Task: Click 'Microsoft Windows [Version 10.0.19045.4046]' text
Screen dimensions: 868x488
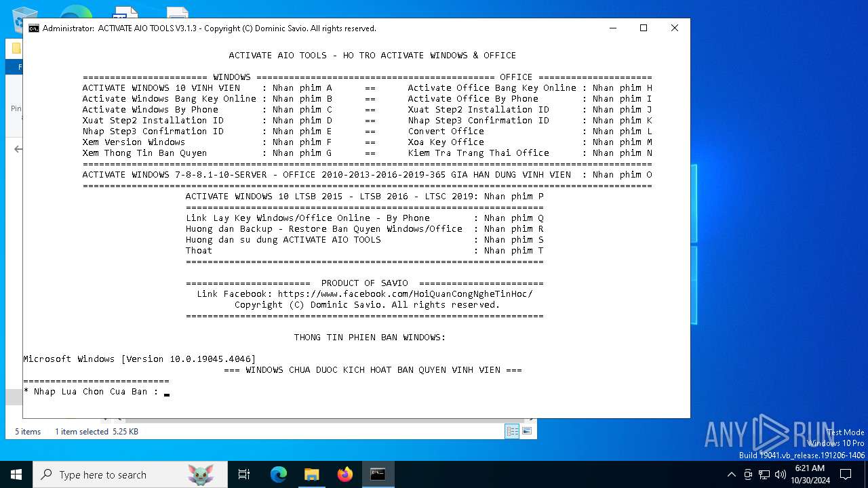Action: click(x=140, y=359)
